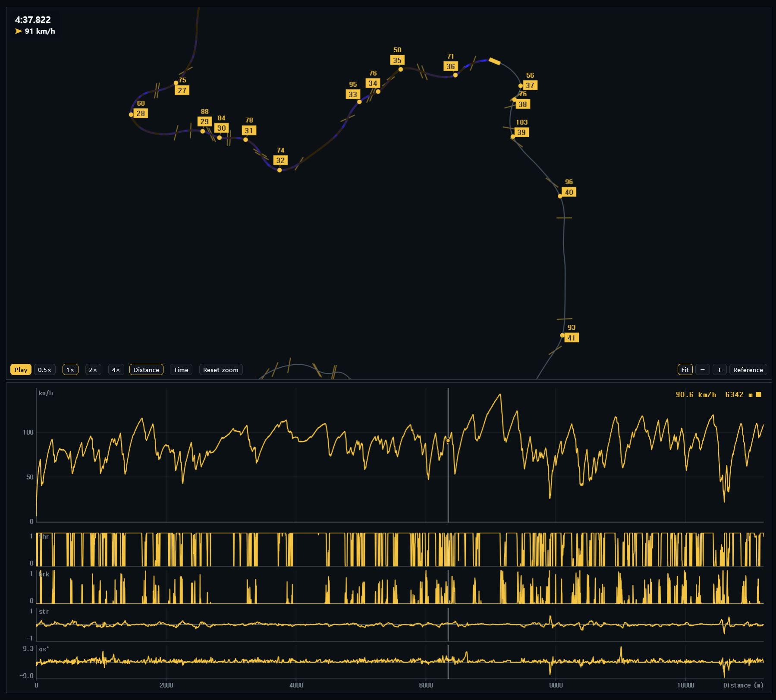Click the 91 km/h speed readout
Screen dimensions: 776x700
click(40, 31)
